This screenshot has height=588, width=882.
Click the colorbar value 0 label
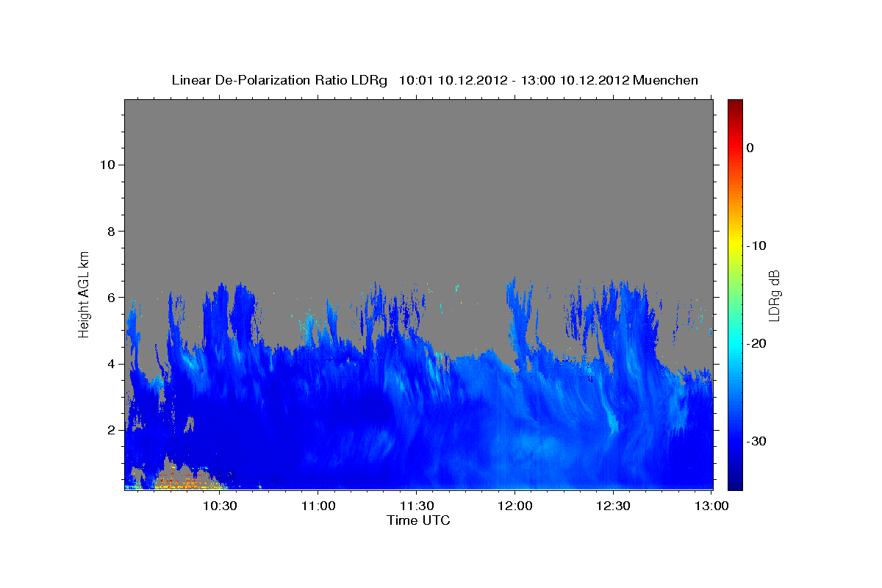[x=750, y=148]
